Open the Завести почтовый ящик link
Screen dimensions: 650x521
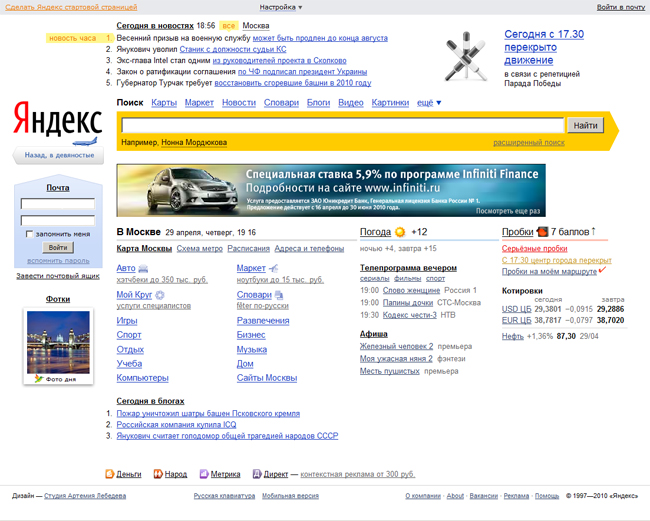[58, 276]
